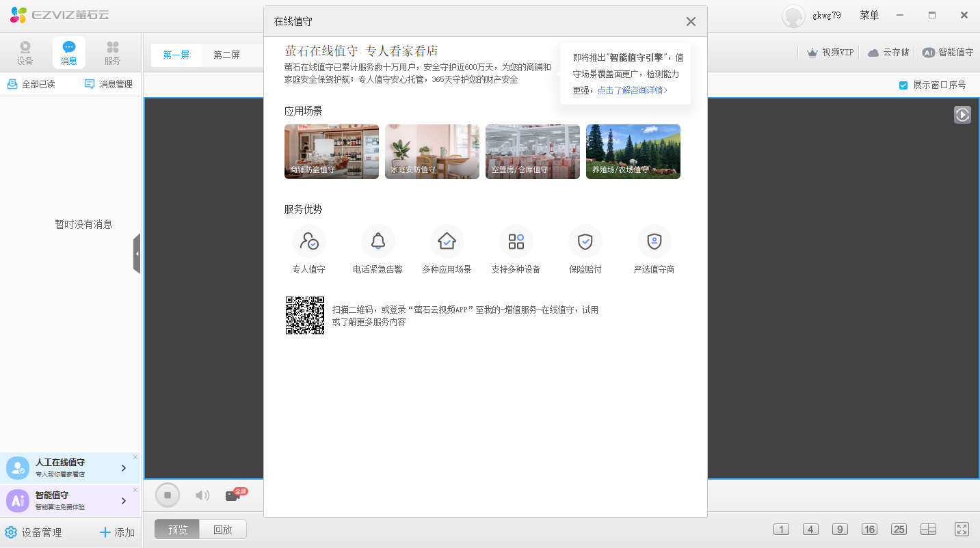Open 设备管理 device management
980x548 pixels.
(x=34, y=532)
